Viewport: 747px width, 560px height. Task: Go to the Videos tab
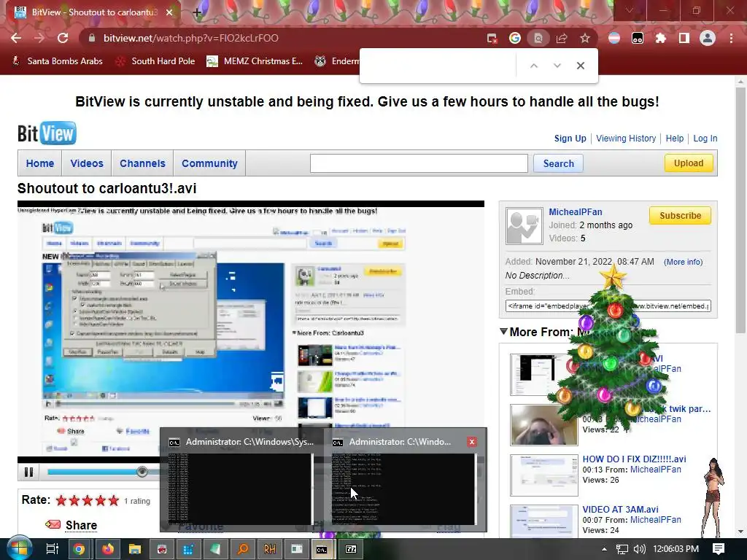(x=87, y=163)
